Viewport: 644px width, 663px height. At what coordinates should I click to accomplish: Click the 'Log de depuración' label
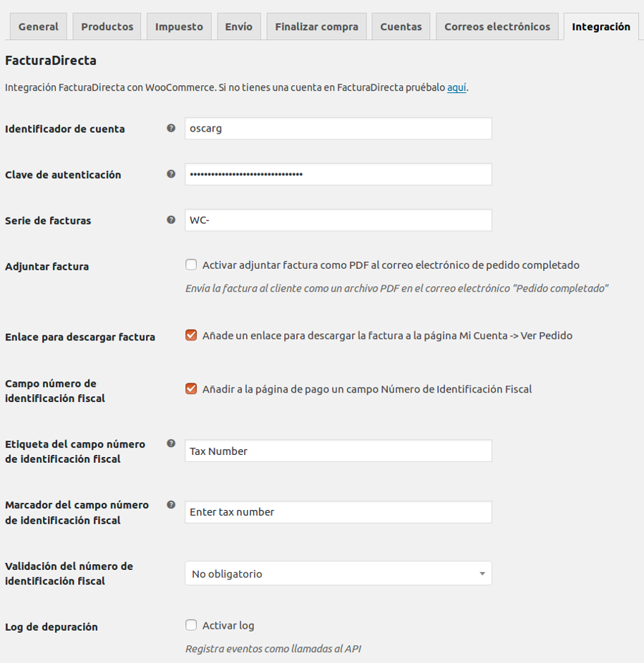coord(52,627)
